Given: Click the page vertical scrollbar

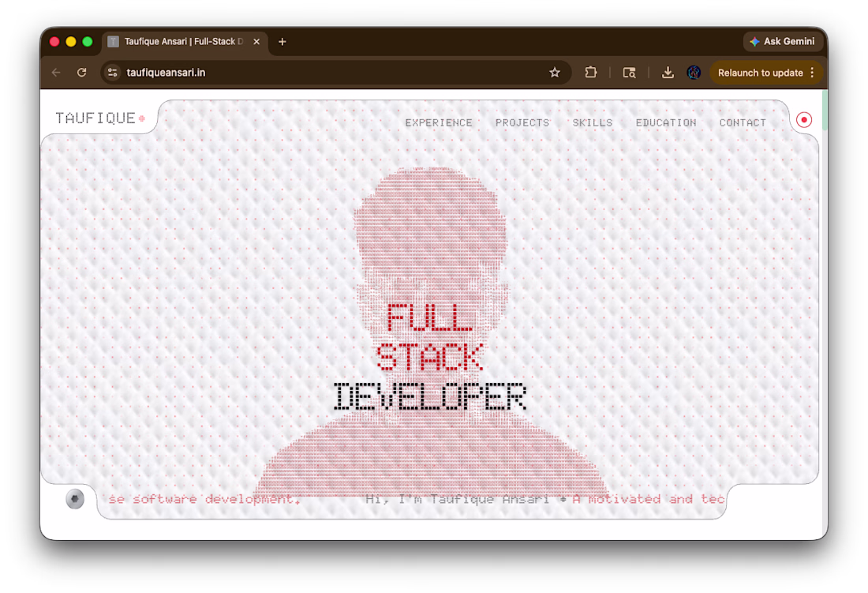Looking at the screenshot, I should click(825, 111).
